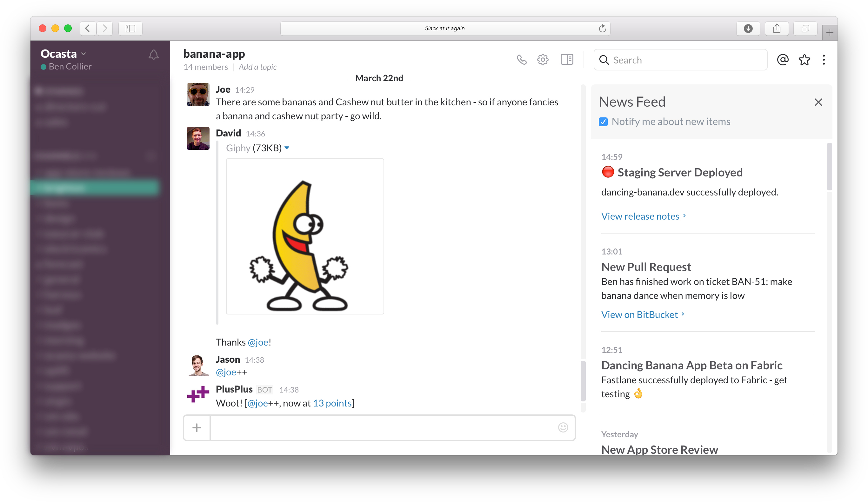This screenshot has width=868, height=502.
Task: Open the pull request on BitBucket
Action: point(640,314)
